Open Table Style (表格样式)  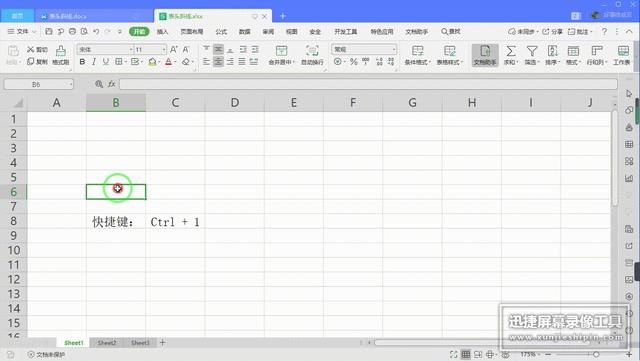450,55
